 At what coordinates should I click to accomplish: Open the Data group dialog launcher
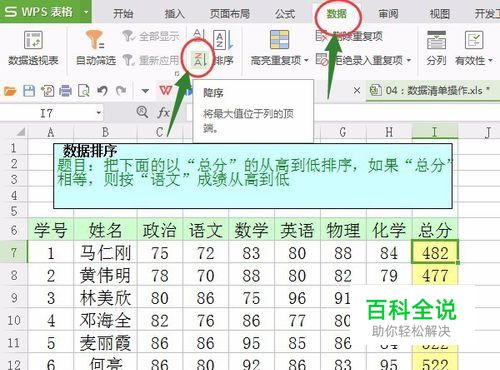tap(177, 73)
